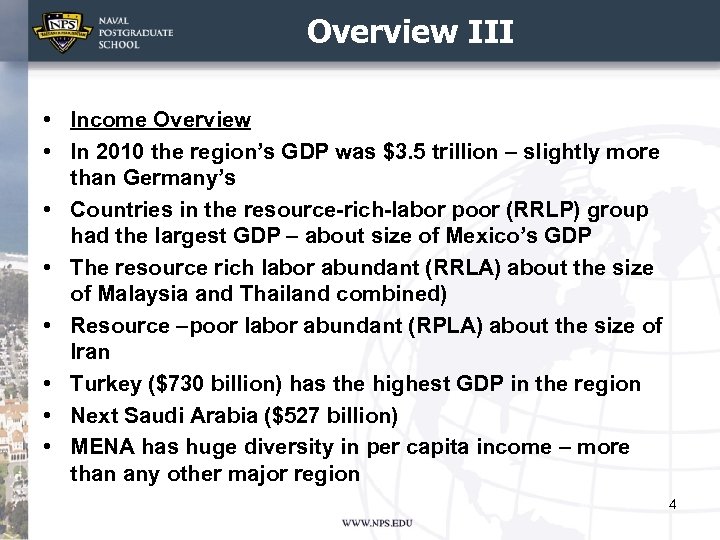Click the bullet about resource rich labor abundant (RRLA)

361,280
